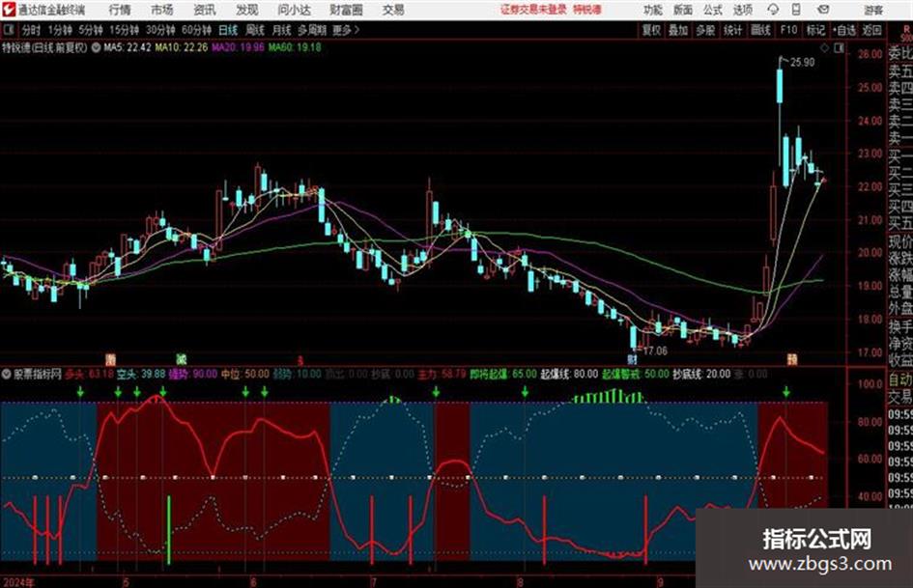
Task: Click the green 减 marker below candles
Action: [x=181, y=359]
